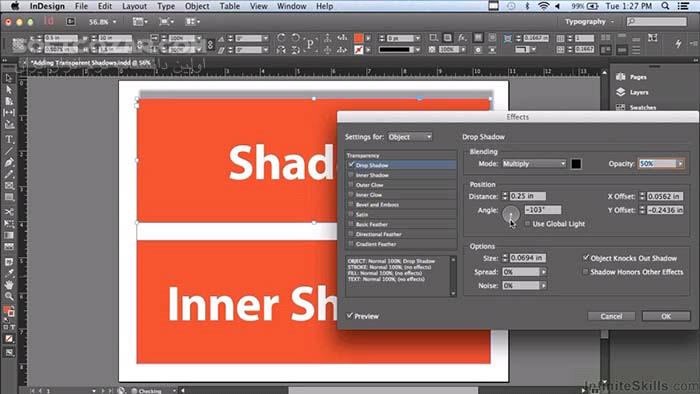The width and height of the screenshot is (700, 394).
Task: Click the rotate 90° clockwise icon
Action: (x=281, y=37)
